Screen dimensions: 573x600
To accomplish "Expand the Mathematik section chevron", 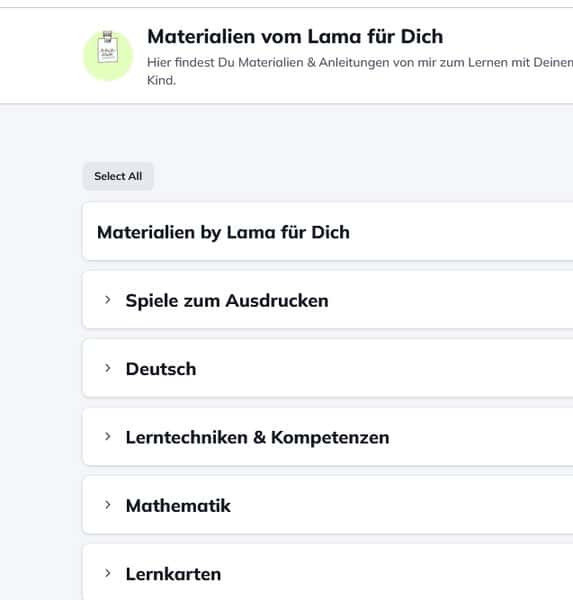I will click(x=108, y=505).
